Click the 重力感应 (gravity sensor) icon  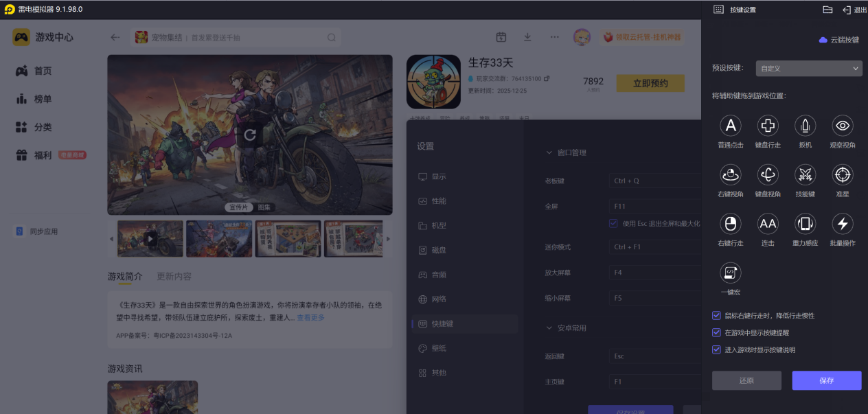coord(805,223)
